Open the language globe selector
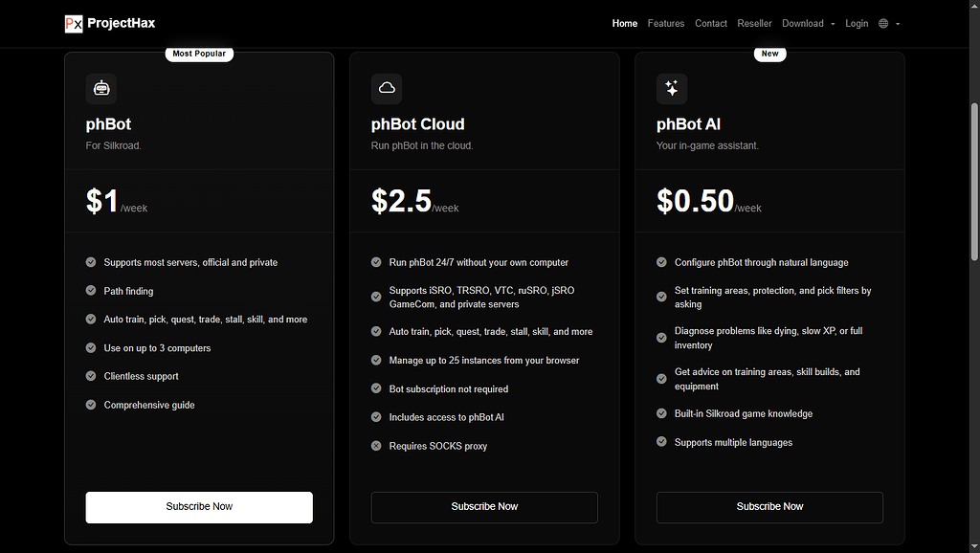Viewport: 980px width, 553px height. click(883, 24)
